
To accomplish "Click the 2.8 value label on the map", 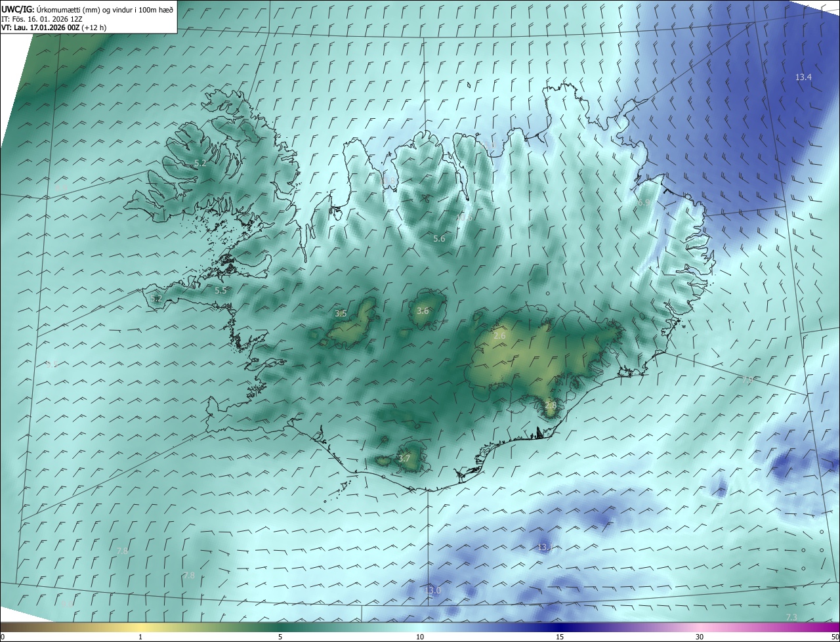I will point(551,406).
